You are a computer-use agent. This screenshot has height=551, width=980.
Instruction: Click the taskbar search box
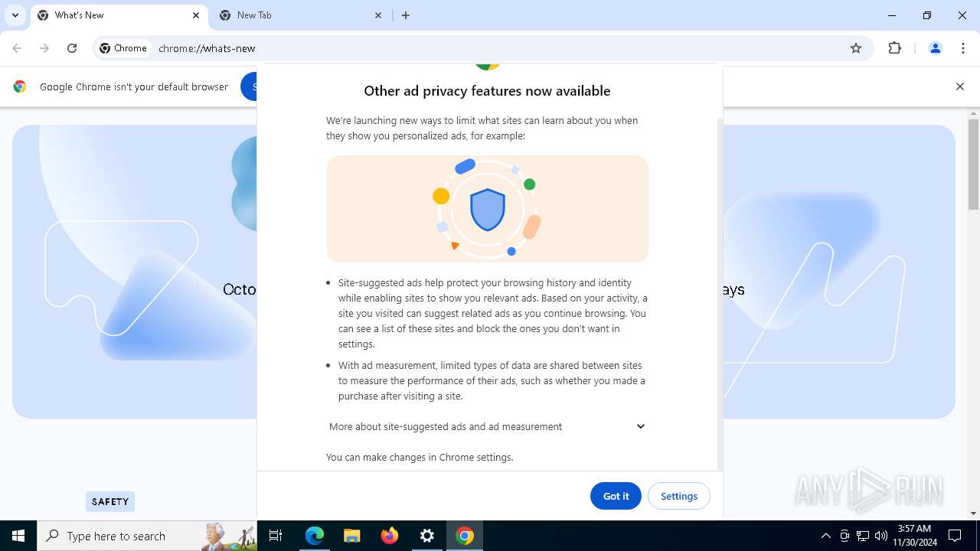click(x=147, y=536)
